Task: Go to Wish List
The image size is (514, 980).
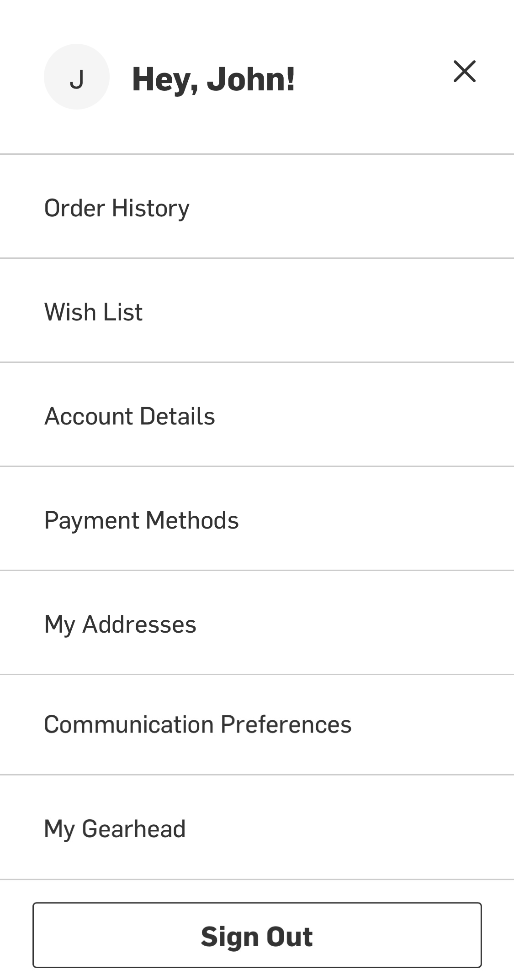Action: tap(94, 312)
